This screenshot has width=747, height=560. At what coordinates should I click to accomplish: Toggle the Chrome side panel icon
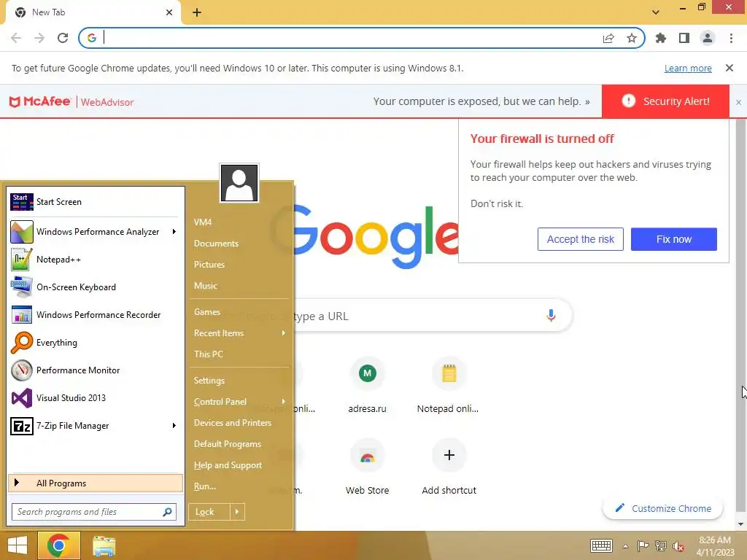click(684, 38)
